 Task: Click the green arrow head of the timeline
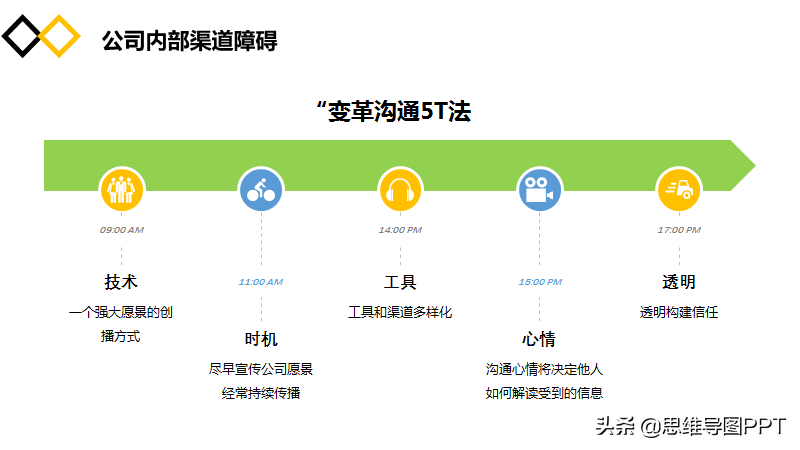(x=743, y=165)
